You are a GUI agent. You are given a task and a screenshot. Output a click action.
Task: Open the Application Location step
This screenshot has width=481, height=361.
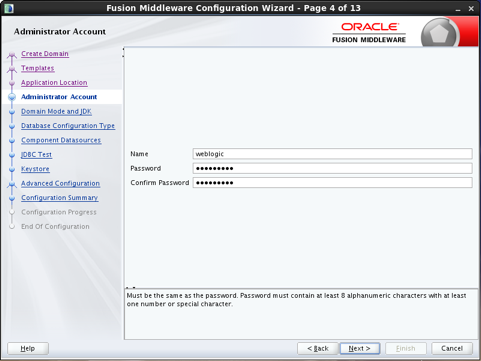[54, 82]
